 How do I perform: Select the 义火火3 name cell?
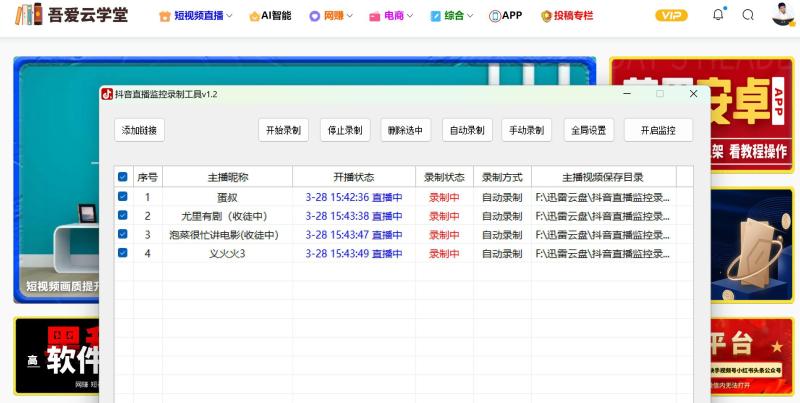click(228, 253)
